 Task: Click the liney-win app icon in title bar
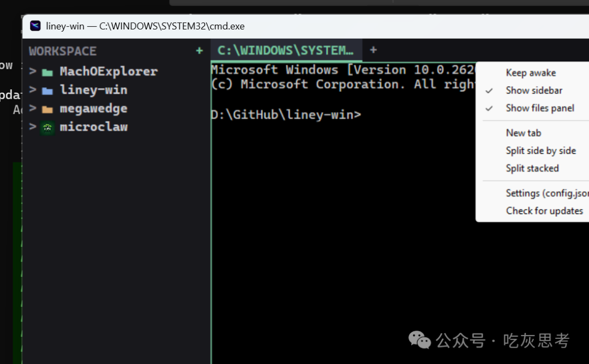click(x=35, y=26)
